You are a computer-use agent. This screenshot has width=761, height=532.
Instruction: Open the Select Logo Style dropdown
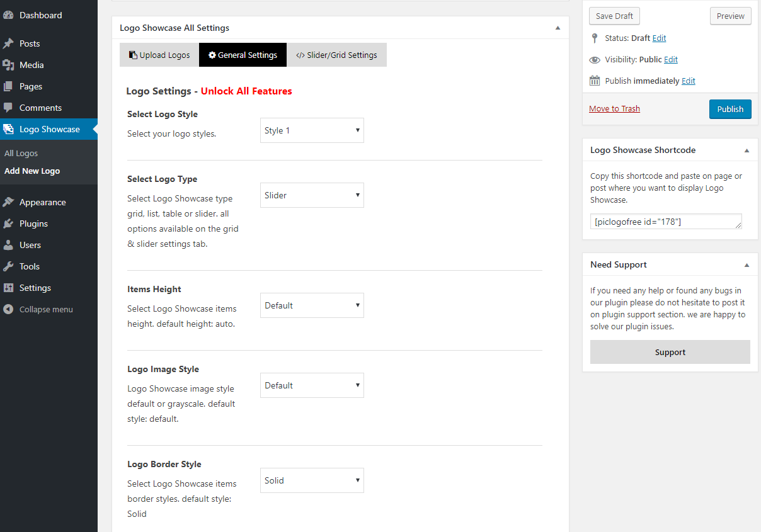(x=312, y=130)
